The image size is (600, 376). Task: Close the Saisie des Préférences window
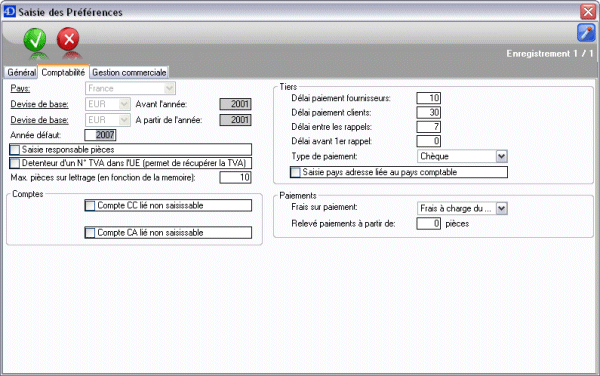(x=588, y=11)
